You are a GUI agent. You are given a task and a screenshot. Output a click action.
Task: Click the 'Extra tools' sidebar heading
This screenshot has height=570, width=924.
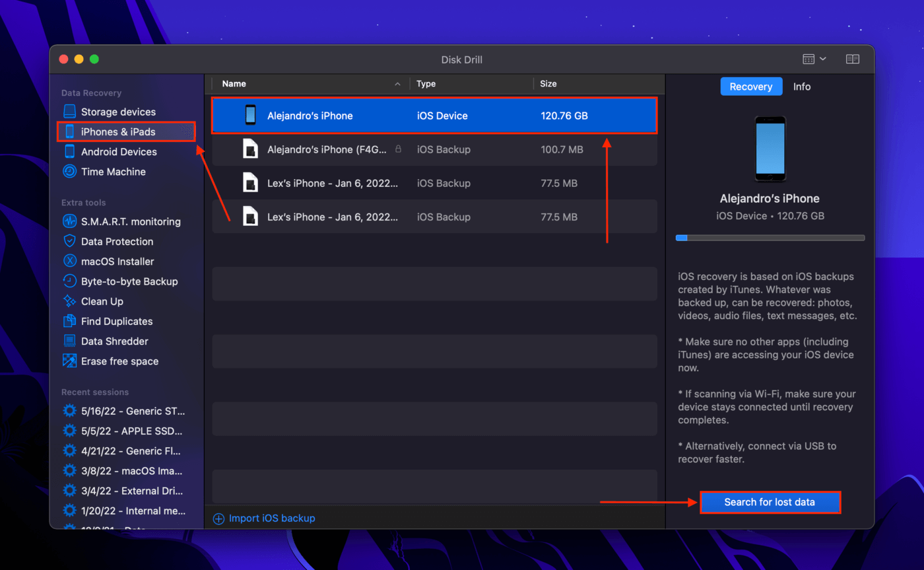click(84, 203)
